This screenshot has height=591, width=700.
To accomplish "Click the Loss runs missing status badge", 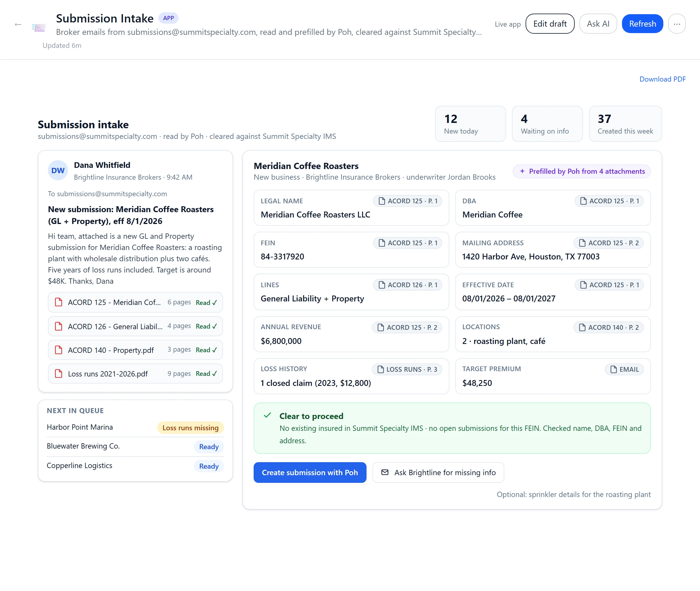I will [x=190, y=428].
